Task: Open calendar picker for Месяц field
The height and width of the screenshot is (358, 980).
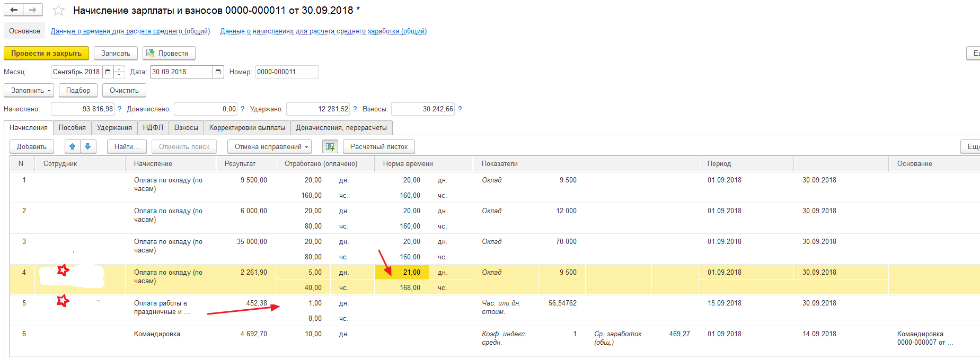Action: coord(108,72)
